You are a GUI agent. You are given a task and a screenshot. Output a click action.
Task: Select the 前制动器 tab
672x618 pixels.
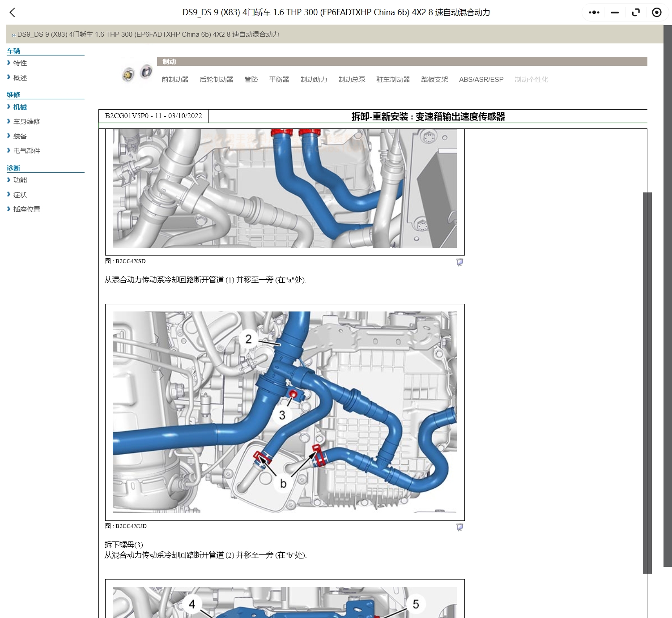click(x=175, y=80)
